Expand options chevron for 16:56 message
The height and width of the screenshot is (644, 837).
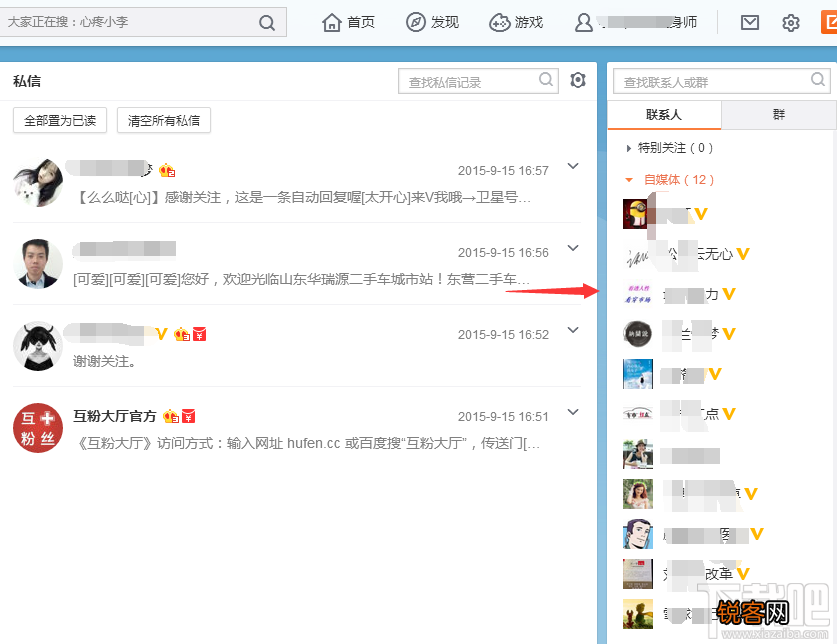[x=573, y=248]
